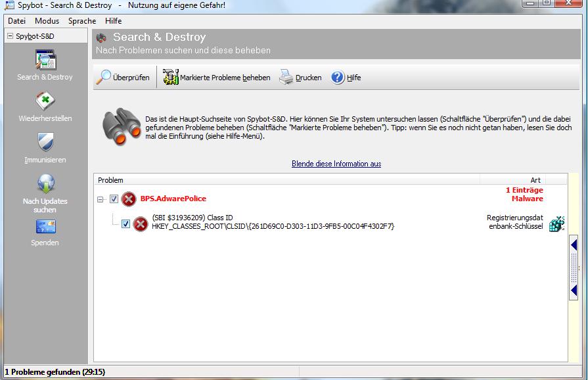Click the 1 Probleme gefunden status text

click(x=55, y=371)
